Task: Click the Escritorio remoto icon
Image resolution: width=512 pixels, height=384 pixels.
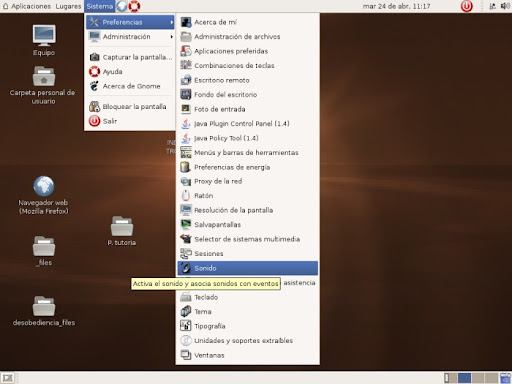Action: [x=186, y=80]
